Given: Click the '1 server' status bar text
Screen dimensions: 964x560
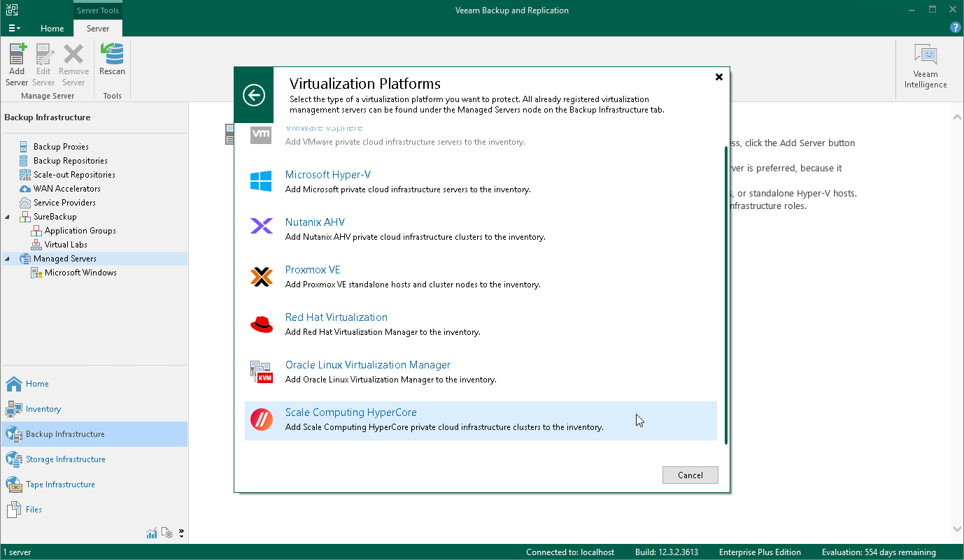Looking at the screenshot, I should (x=17, y=552).
